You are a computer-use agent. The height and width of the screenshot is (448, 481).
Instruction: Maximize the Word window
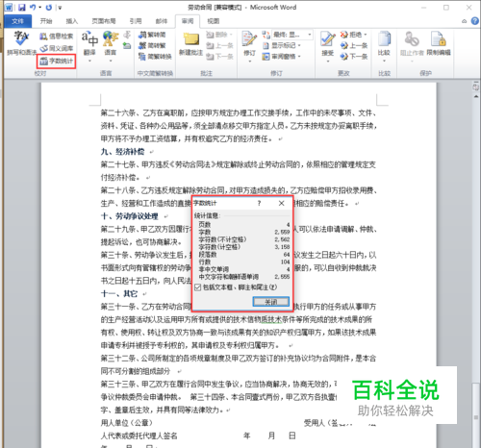pos(446,8)
